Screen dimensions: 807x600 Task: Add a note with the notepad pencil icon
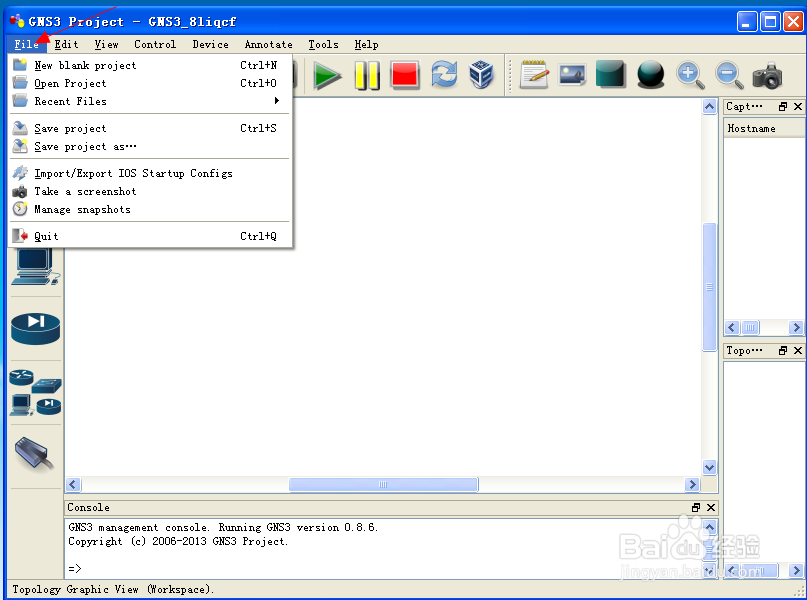point(534,75)
